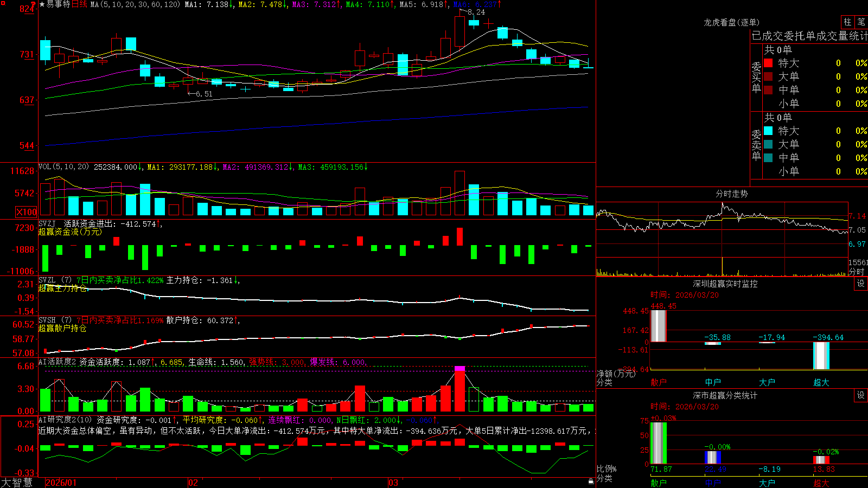Select the candlestick at the 8.24 high

click(x=459, y=31)
